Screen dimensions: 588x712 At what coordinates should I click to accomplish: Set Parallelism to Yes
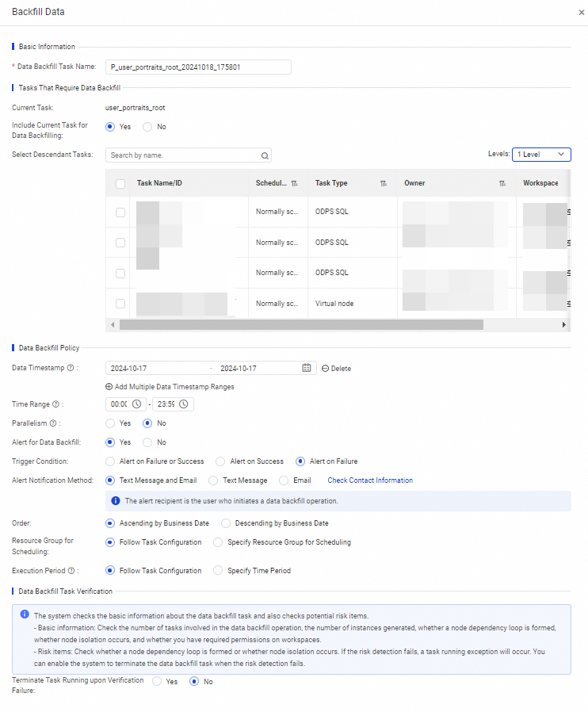pos(110,423)
